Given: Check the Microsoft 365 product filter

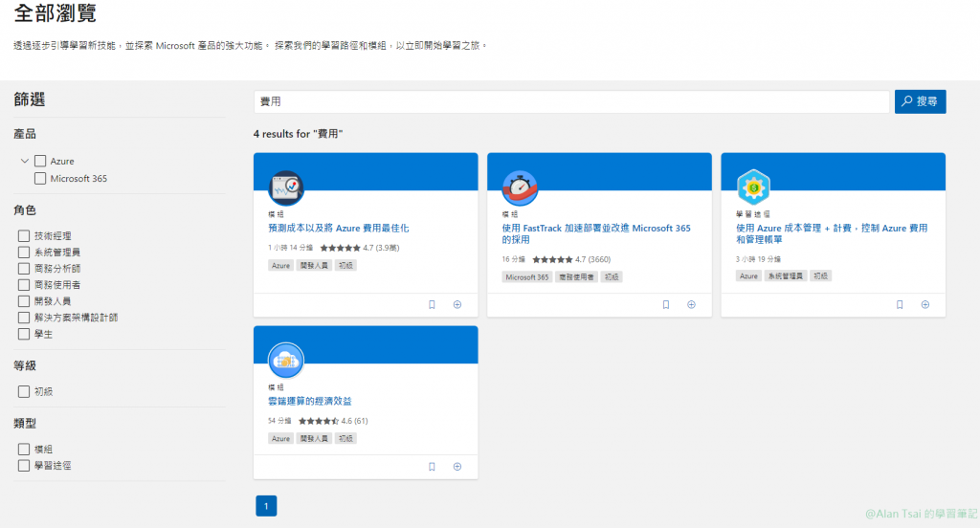Looking at the screenshot, I should pos(40,179).
